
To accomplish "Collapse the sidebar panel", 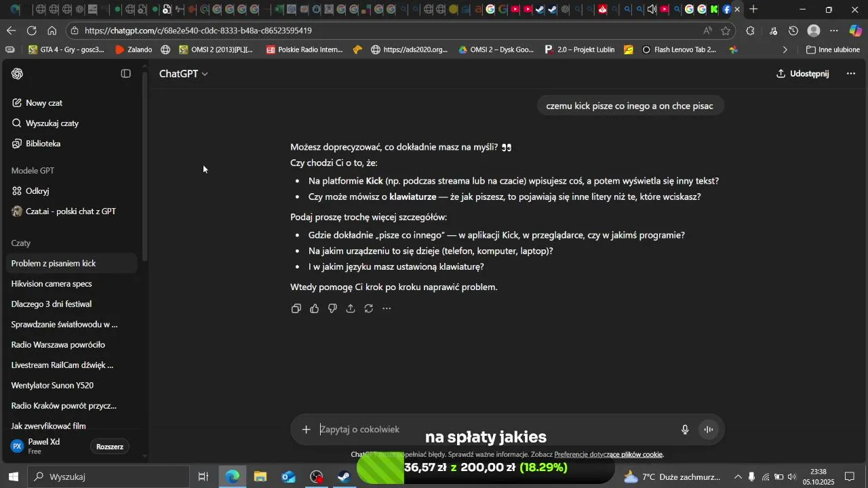I will [x=126, y=74].
